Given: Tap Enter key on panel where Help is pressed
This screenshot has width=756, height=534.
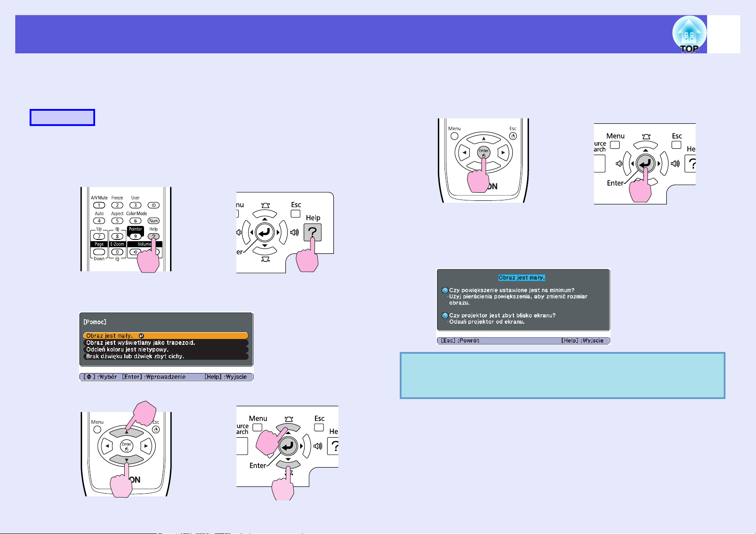Looking at the screenshot, I should pos(265,232).
